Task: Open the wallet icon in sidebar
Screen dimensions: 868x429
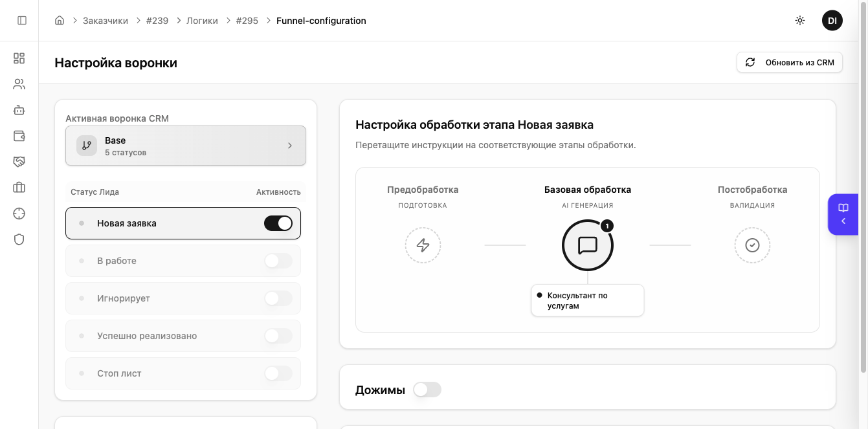Action: pyautogui.click(x=19, y=136)
